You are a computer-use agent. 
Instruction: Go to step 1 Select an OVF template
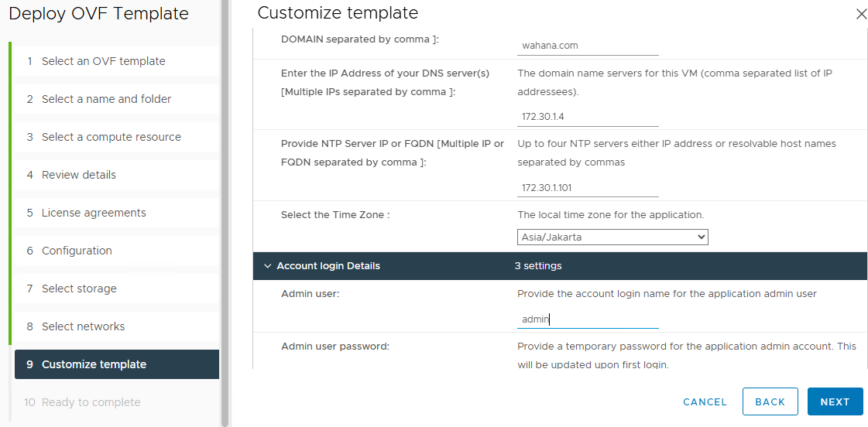coord(103,61)
